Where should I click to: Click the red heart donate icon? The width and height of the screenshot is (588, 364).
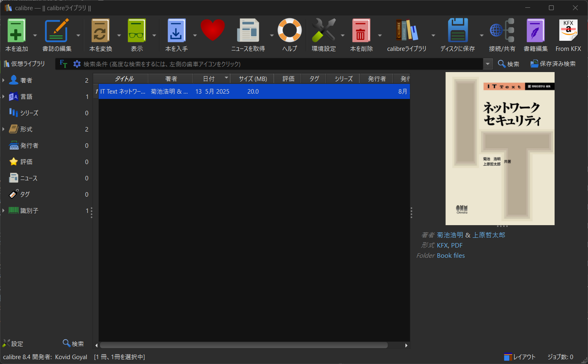tap(213, 31)
